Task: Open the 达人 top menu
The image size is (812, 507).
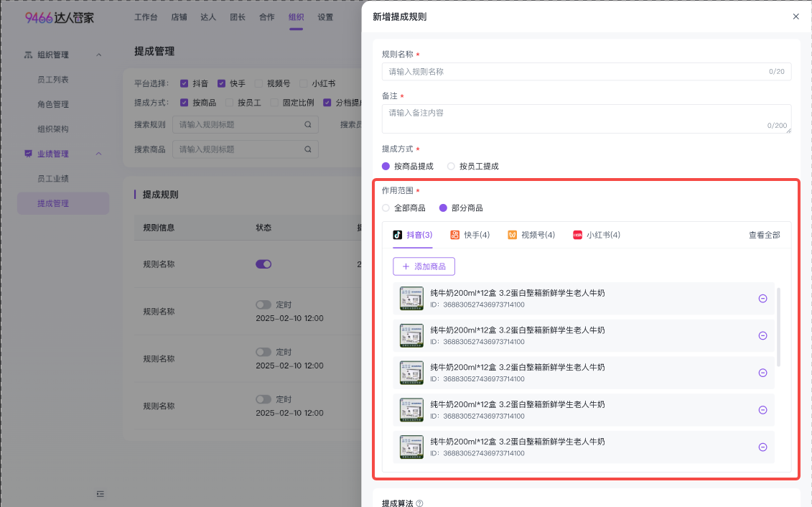Action: coord(208,17)
